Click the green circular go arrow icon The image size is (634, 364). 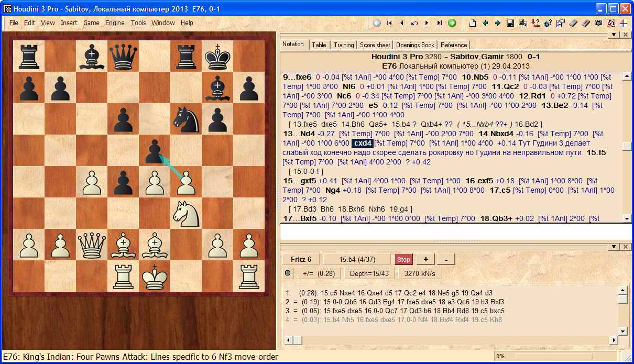(x=452, y=23)
